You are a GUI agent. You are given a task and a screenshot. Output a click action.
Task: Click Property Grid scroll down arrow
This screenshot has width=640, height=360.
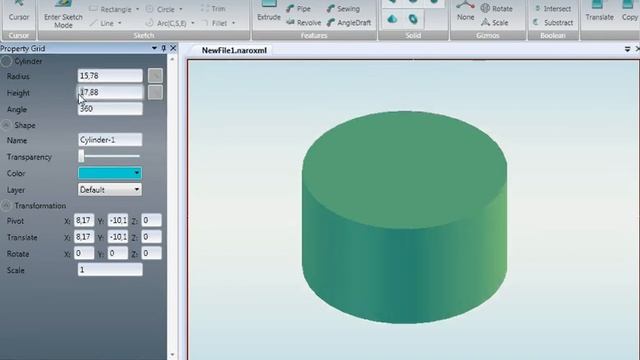pyautogui.click(x=172, y=355)
